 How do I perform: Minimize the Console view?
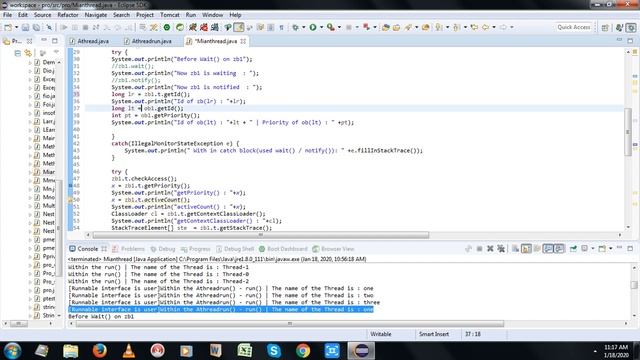620,248
